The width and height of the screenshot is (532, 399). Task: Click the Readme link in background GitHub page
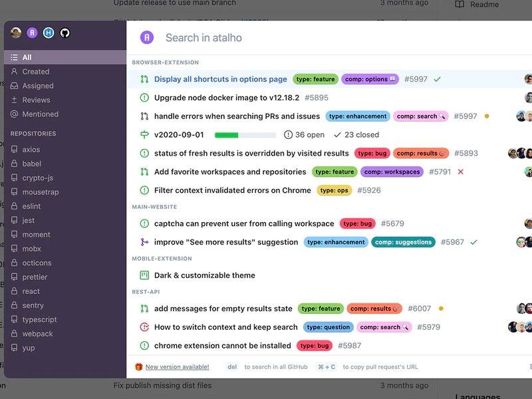[x=484, y=5]
